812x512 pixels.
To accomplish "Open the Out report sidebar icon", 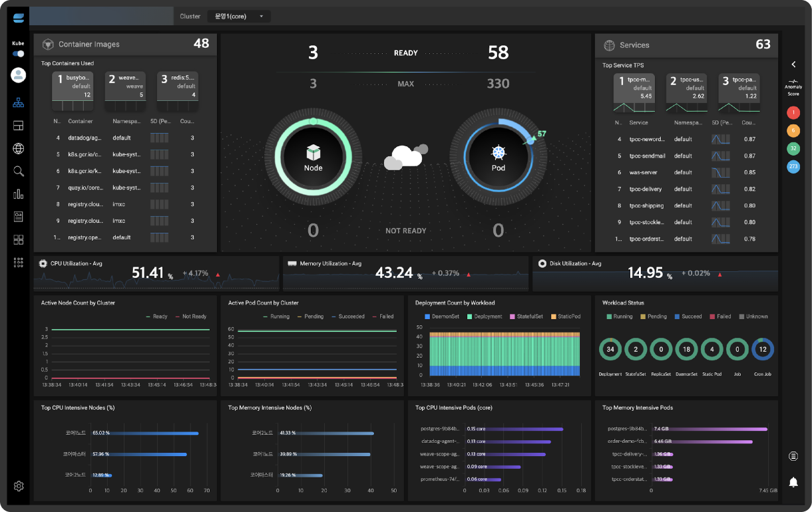I will 18,217.
